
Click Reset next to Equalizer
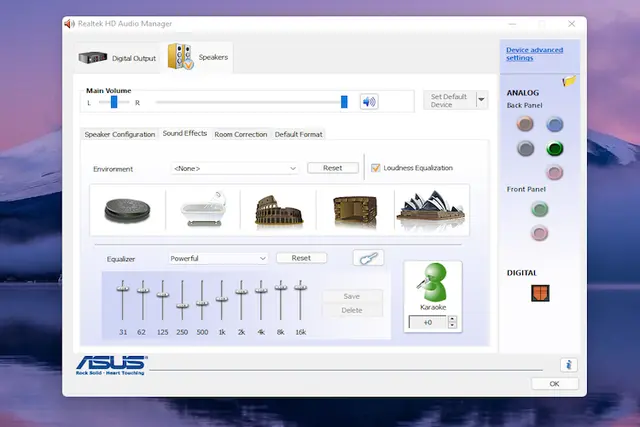pos(301,258)
